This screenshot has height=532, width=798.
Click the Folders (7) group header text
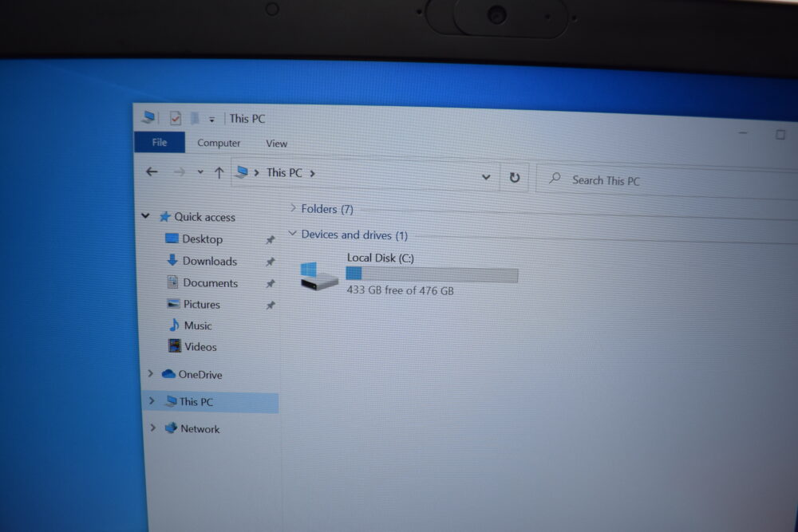[x=327, y=209]
